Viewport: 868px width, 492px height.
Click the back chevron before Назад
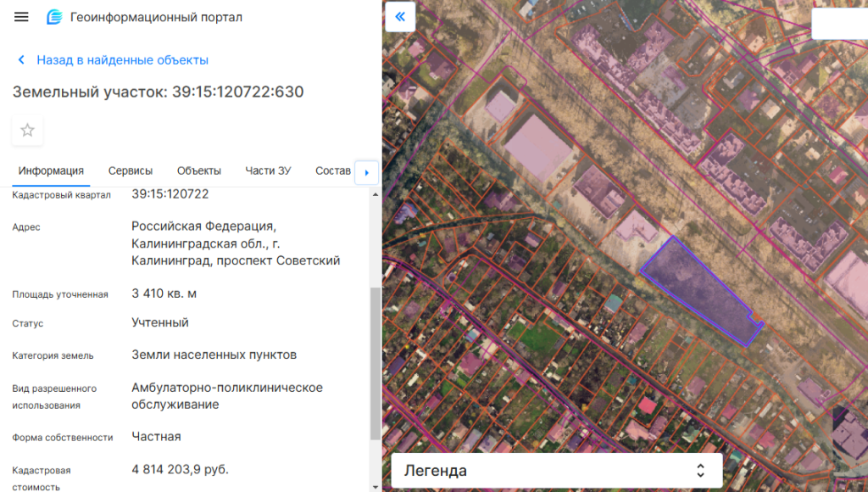pyautogui.click(x=21, y=60)
